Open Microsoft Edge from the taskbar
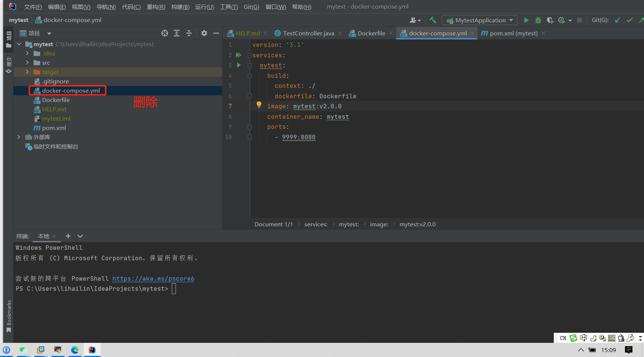 tap(75, 350)
